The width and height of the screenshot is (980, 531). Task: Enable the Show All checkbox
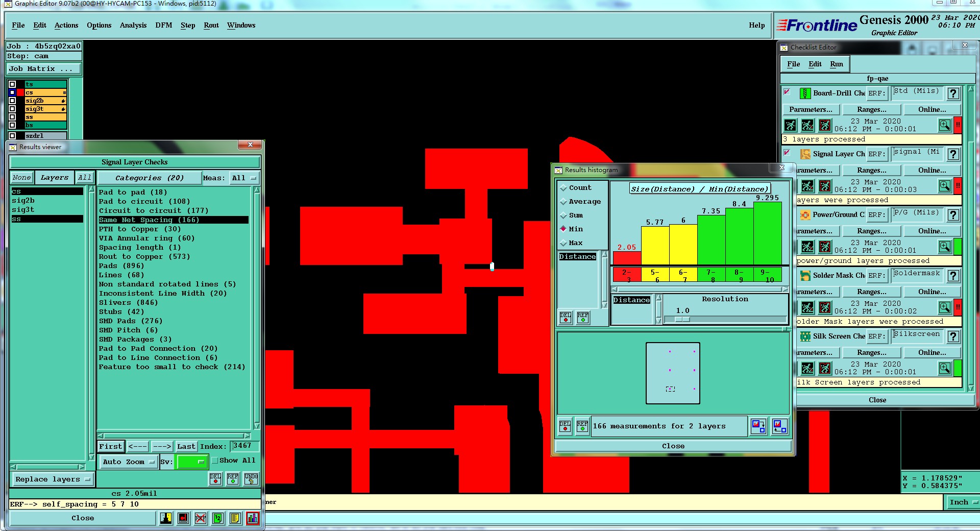click(x=215, y=461)
